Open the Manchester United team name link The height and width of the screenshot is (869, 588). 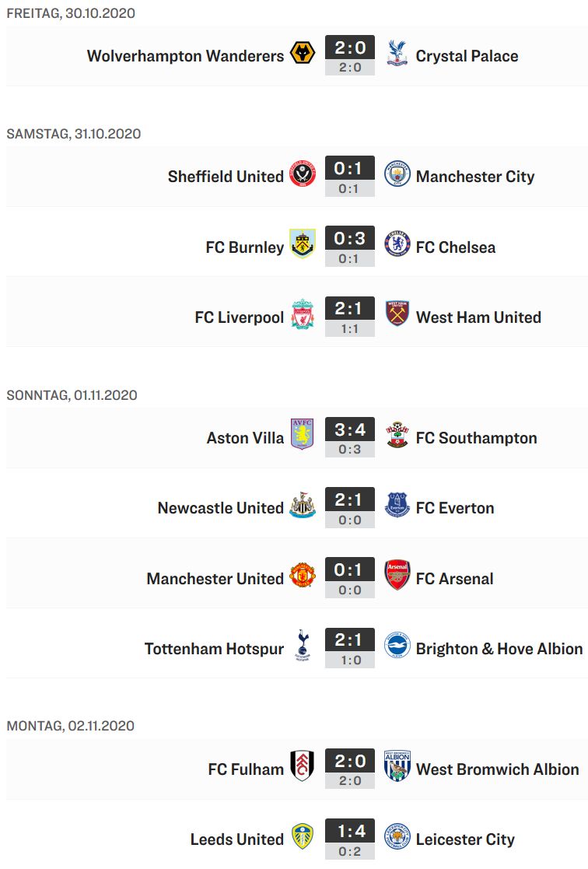pyautogui.click(x=215, y=578)
